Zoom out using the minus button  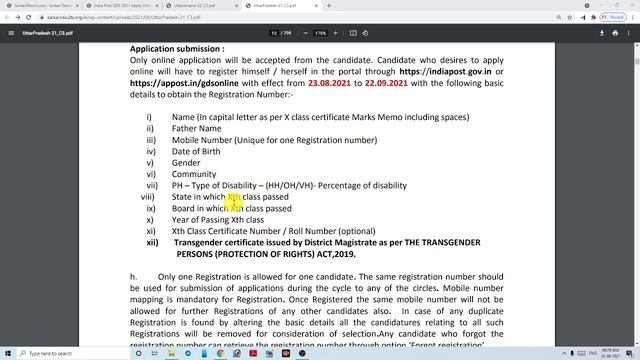click(x=305, y=33)
